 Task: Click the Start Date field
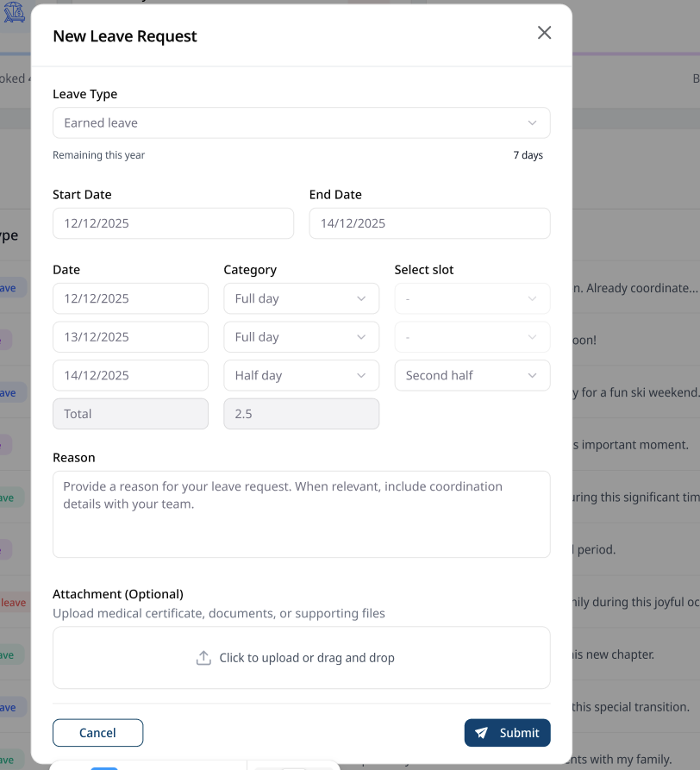pos(173,223)
